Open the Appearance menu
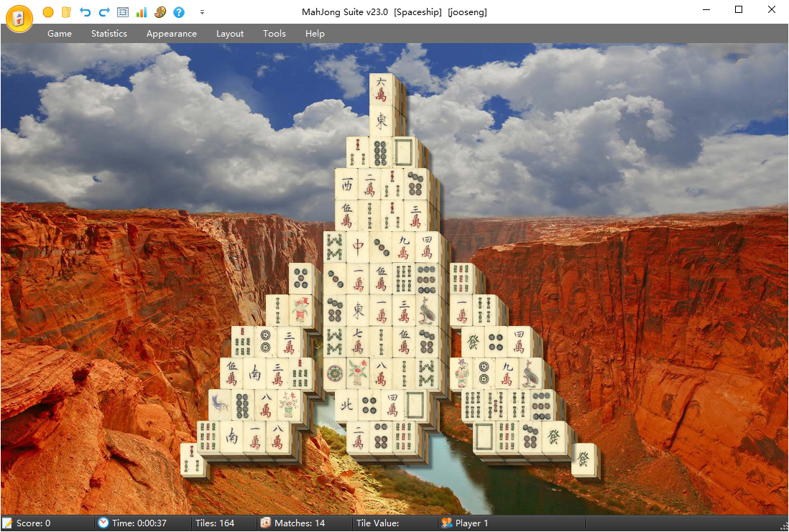The width and height of the screenshot is (789, 532). (x=172, y=33)
